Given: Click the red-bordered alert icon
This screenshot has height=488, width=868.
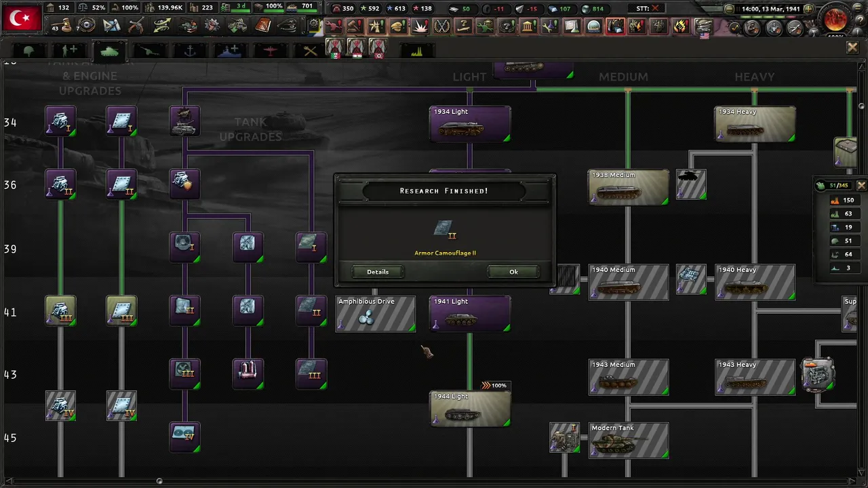Looking at the screenshot, I should [615, 26].
